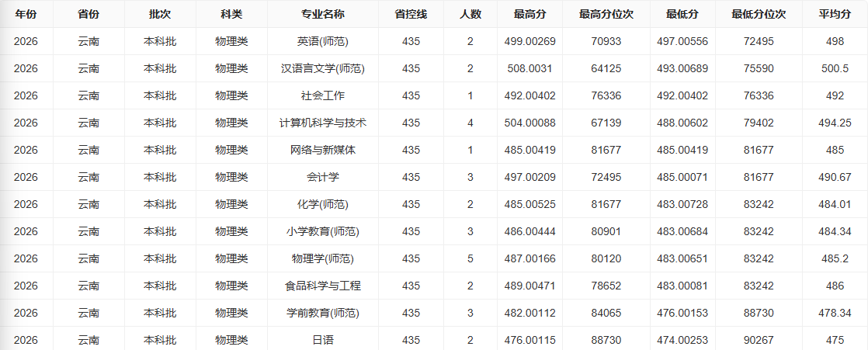This screenshot has height=350, width=868.
Task: Click average score 494.25
Action: [835, 123]
